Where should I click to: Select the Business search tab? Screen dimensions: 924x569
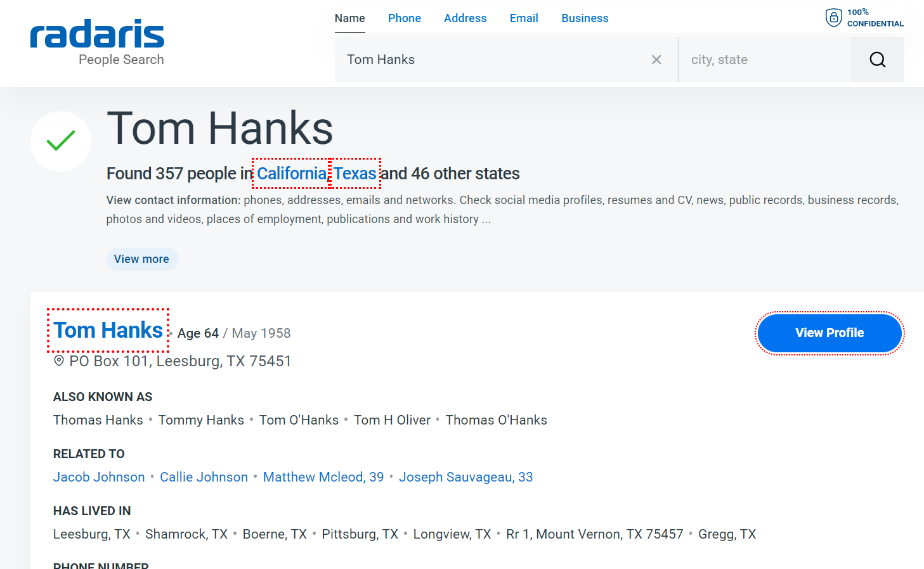584,18
